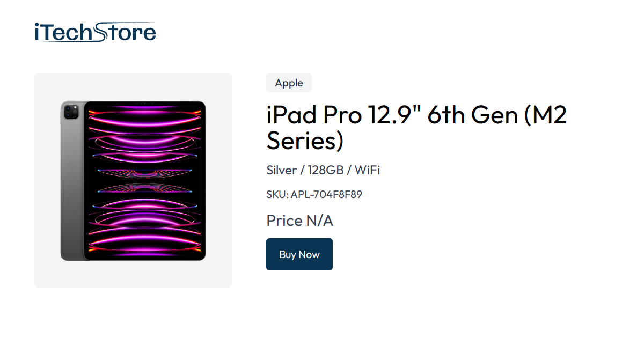Select the Silver / 128GB / WiFi variant text
Screen dimensions: 644x338
point(323,170)
